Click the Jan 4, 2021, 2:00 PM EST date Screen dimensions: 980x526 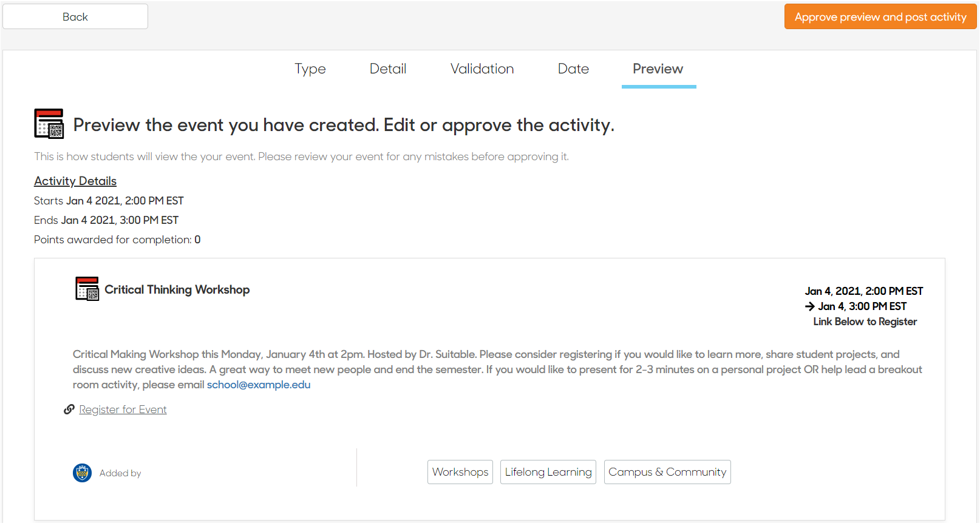pos(864,291)
